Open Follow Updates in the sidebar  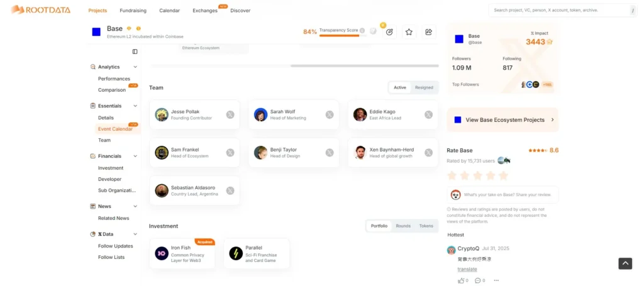click(x=116, y=246)
